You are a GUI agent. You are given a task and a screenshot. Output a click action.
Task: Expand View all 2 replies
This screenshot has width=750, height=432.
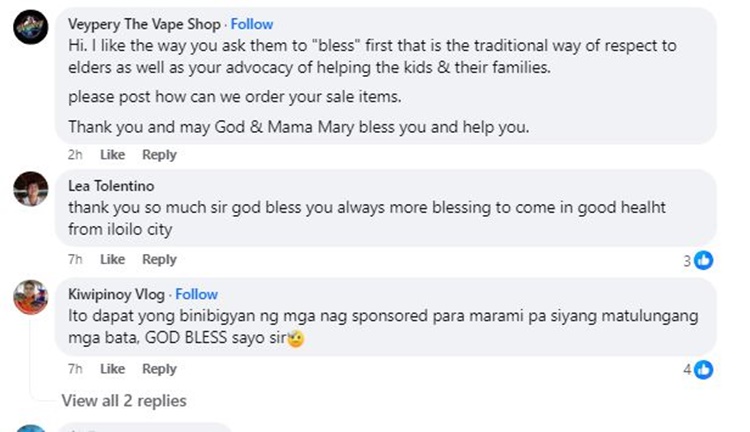pos(124,400)
